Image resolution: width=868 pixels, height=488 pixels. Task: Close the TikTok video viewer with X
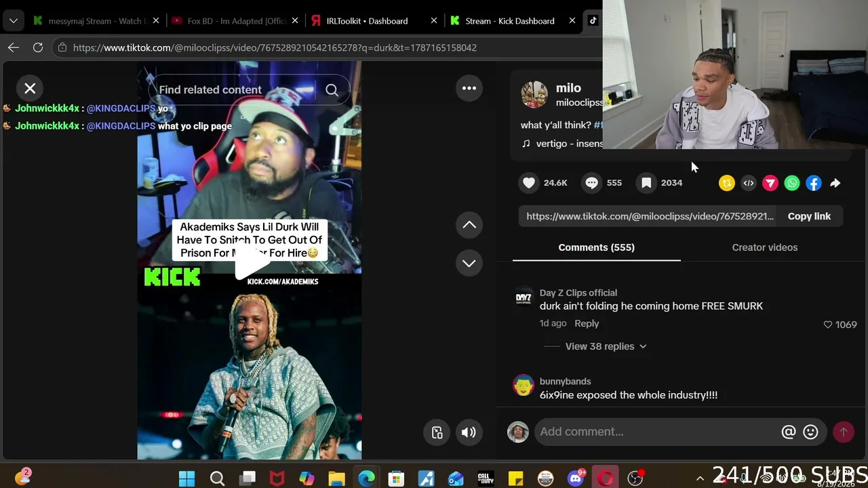tap(30, 88)
